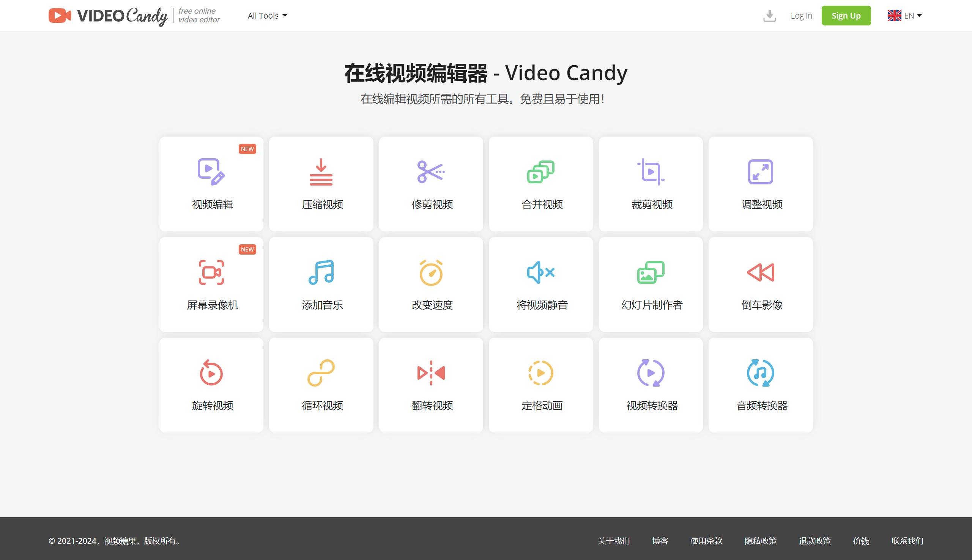Open the 将视频静音 mute video tool
This screenshot has width=972, height=560.
pos(541,284)
